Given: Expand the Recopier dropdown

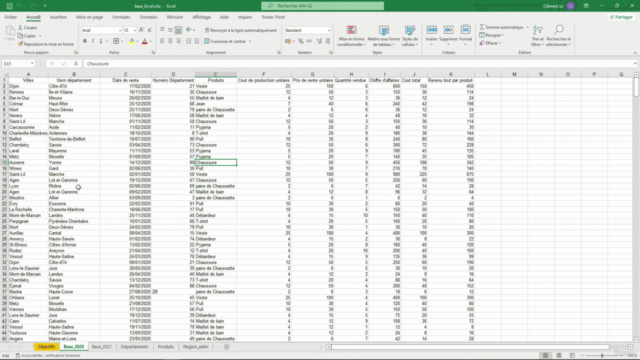Looking at the screenshot, I should [503, 36].
